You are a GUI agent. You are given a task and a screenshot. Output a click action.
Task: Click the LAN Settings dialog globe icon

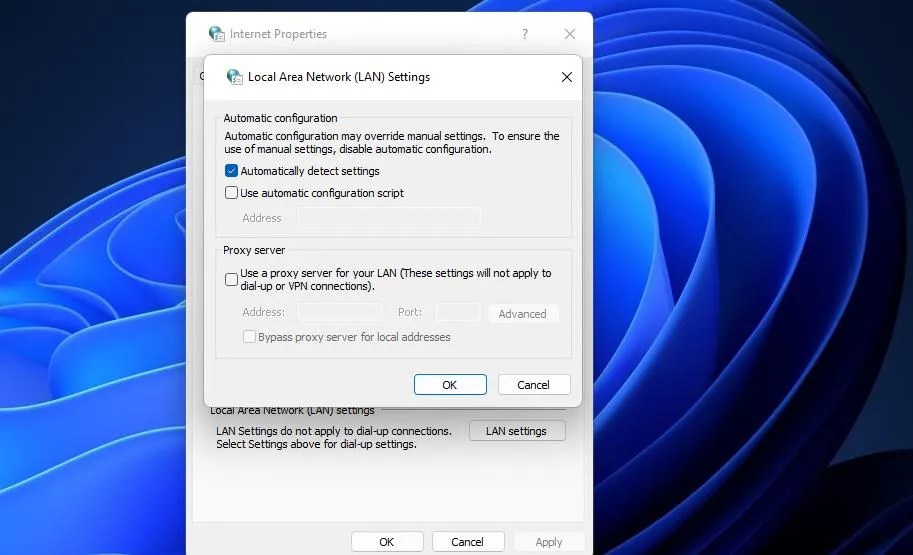pos(235,77)
